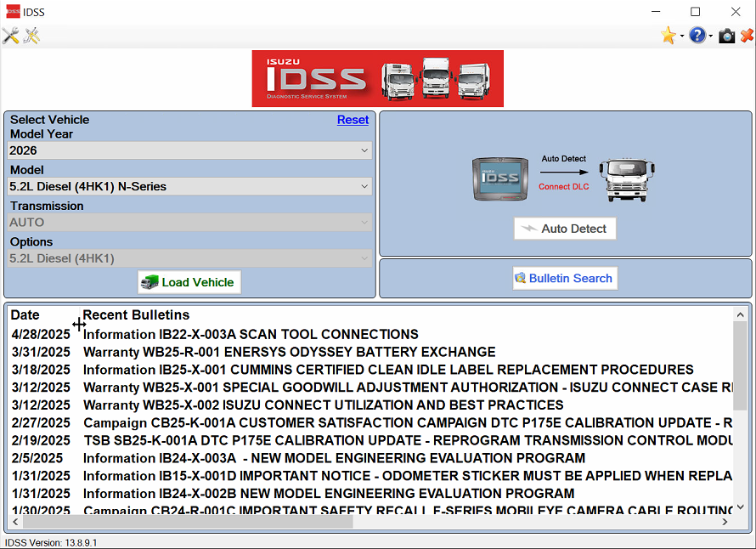Open the star favorites dropdown arrow

pyautogui.click(x=681, y=37)
